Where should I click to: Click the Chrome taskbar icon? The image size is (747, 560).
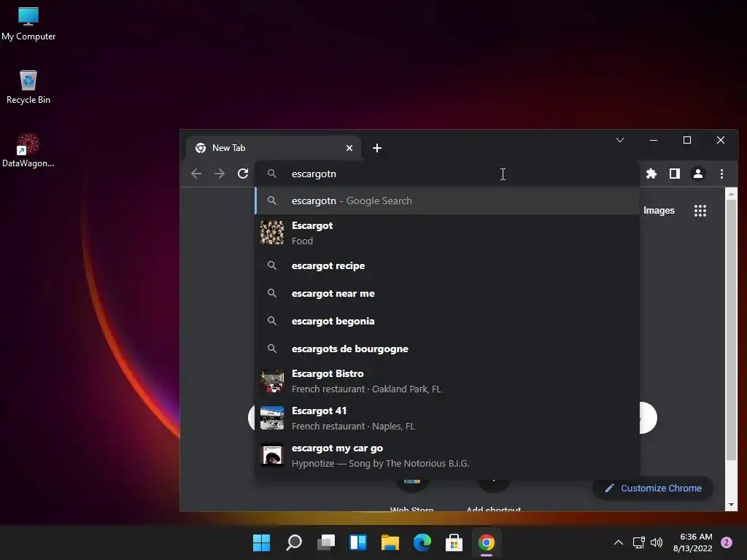click(x=487, y=542)
